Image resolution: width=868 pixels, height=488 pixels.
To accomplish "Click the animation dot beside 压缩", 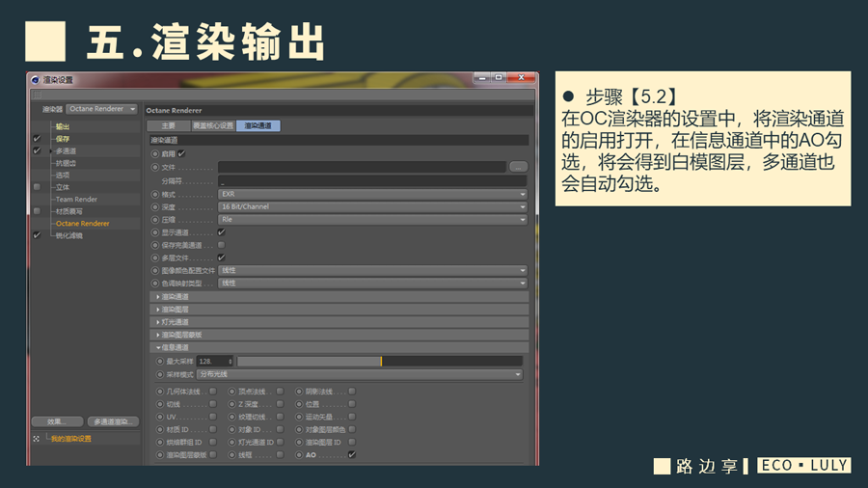I will (x=155, y=220).
